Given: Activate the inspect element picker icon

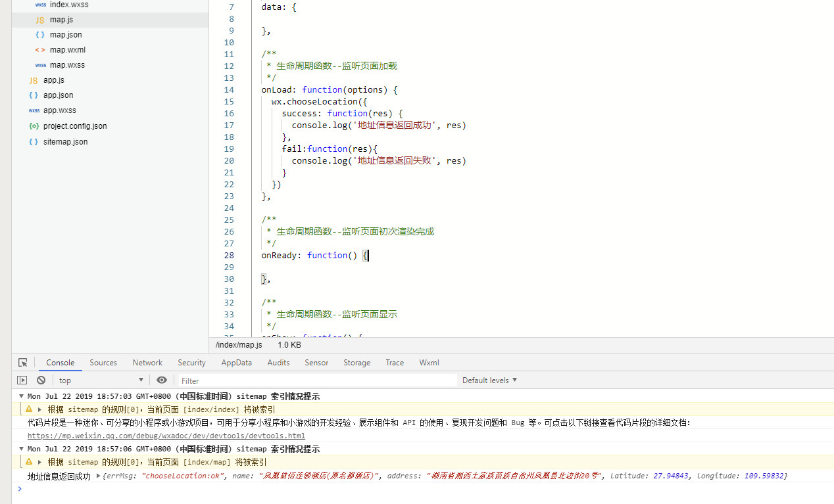Looking at the screenshot, I should tap(23, 363).
